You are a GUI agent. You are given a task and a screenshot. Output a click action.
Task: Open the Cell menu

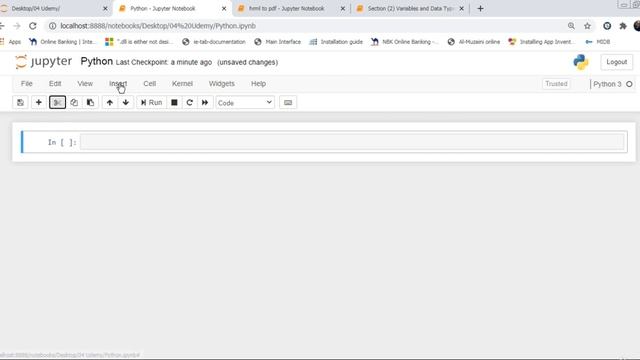click(x=149, y=84)
